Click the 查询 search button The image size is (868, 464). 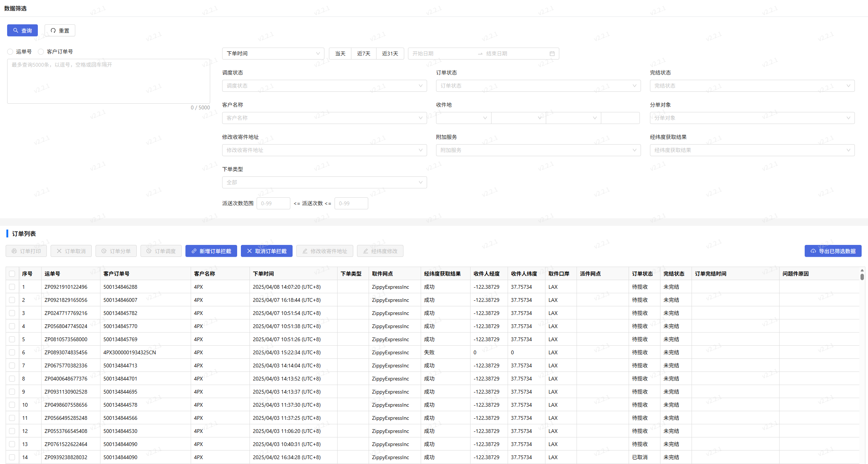point(22,30)
